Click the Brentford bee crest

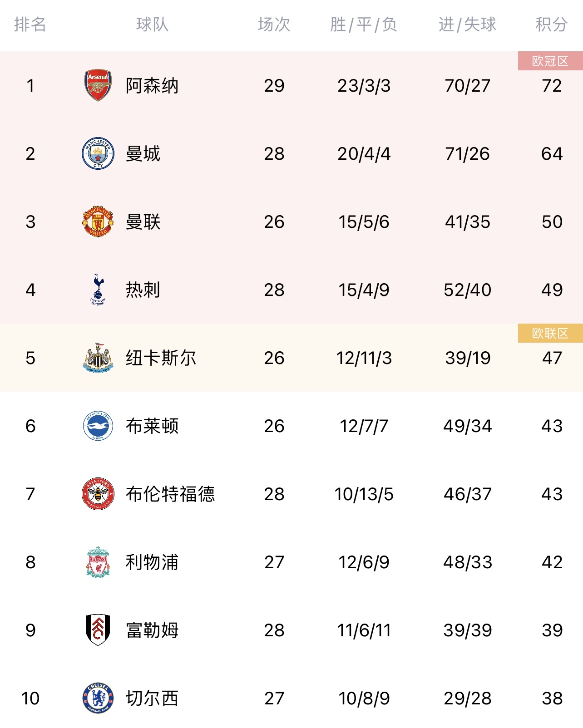point(98,494)
